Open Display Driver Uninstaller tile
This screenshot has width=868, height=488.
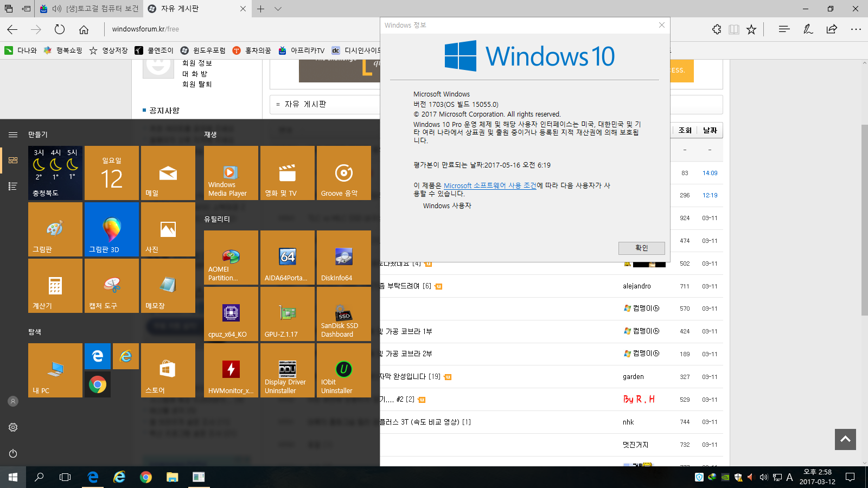pos(288,370)
